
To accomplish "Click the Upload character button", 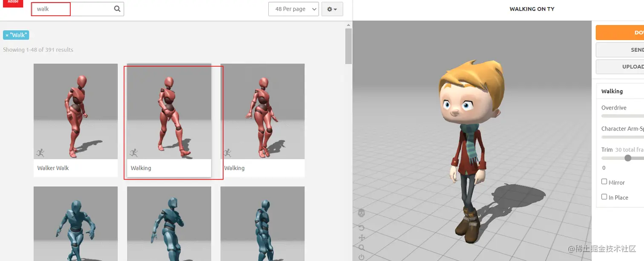I will (620, 67).
